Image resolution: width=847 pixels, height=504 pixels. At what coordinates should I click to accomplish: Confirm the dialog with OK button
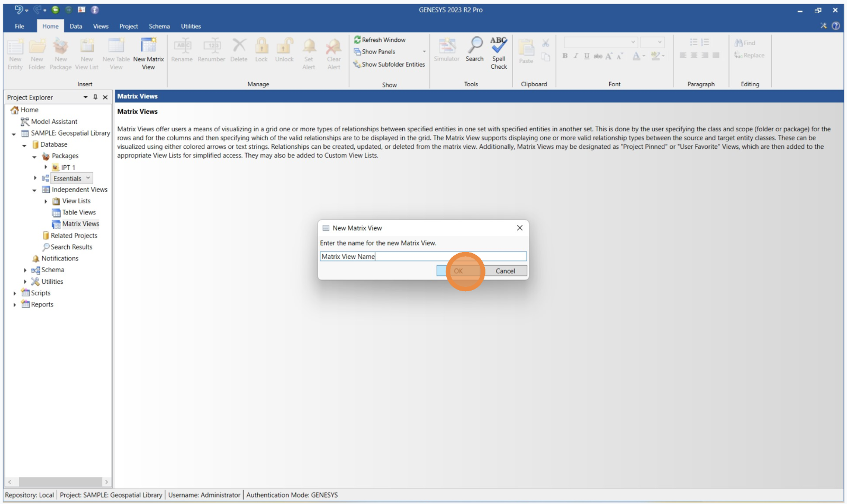pos(458,271)
